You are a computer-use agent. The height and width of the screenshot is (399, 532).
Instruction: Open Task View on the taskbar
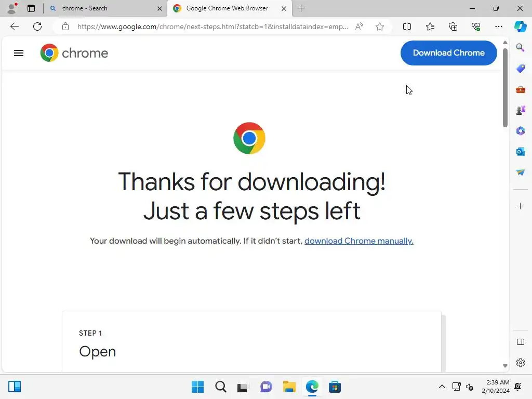pyautogui.click(x=243, y=387)
